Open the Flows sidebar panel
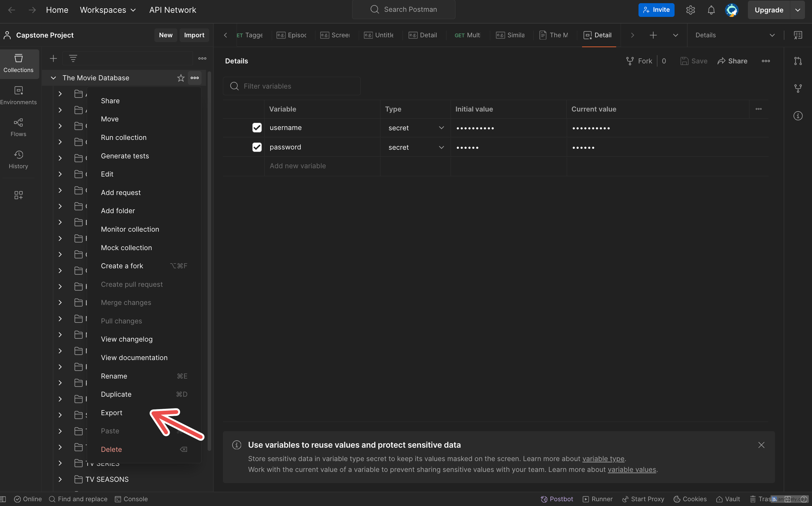The height and width of the screenshot is (506, 812). [x=18, y=127]
